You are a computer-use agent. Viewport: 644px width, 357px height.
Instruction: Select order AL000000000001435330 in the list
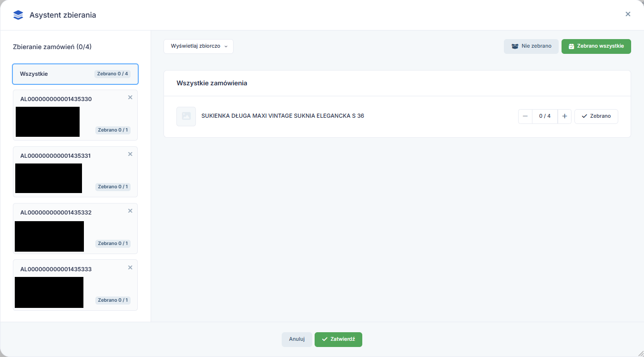click(x=56, y=99)
